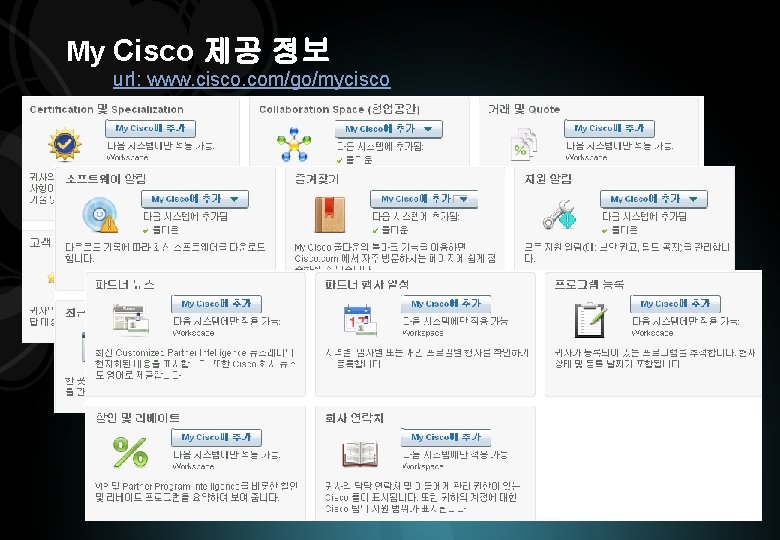780x540 pixels.
Task: Click the 할인 및 리베이트 green percent icon
Action: [130, 452]
